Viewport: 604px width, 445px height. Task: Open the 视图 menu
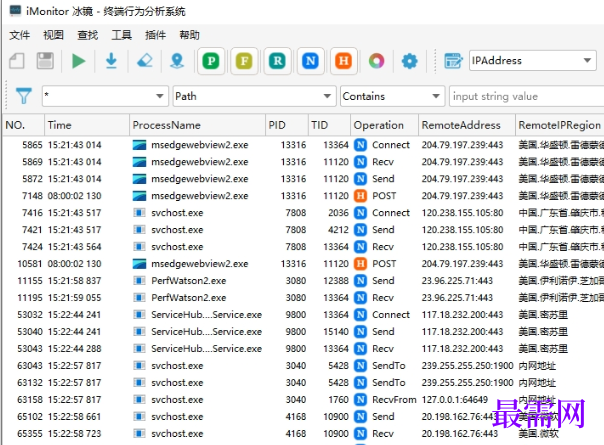click(53, 35)
